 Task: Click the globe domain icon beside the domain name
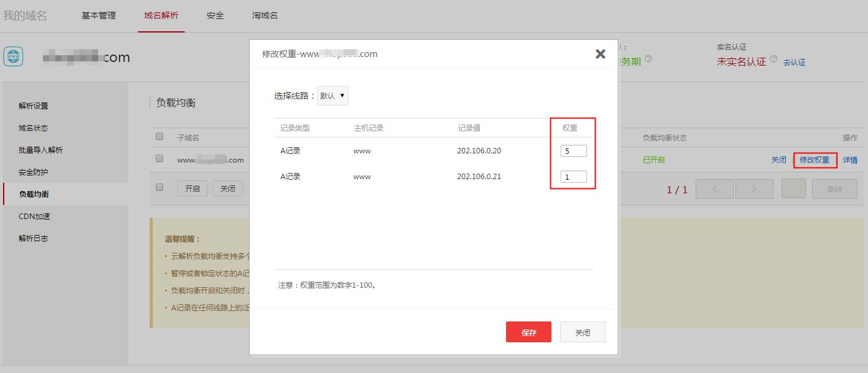[13, 56]
